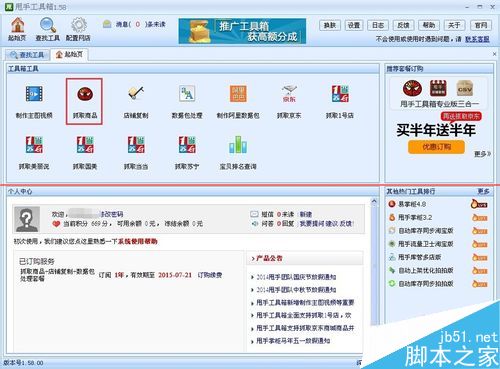The width and height of the screenshot is (500, 369).
Task: Click the 新建 message link
Action: pyautogui.click(x=306, y=214)
